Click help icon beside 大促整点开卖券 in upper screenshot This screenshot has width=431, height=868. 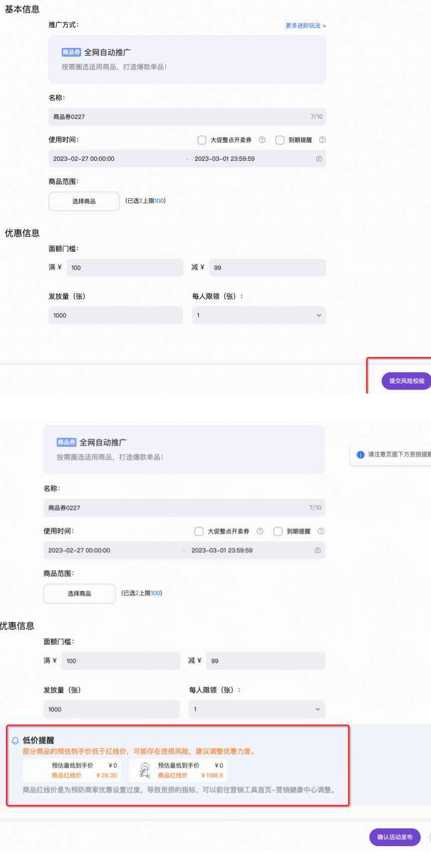262,140
